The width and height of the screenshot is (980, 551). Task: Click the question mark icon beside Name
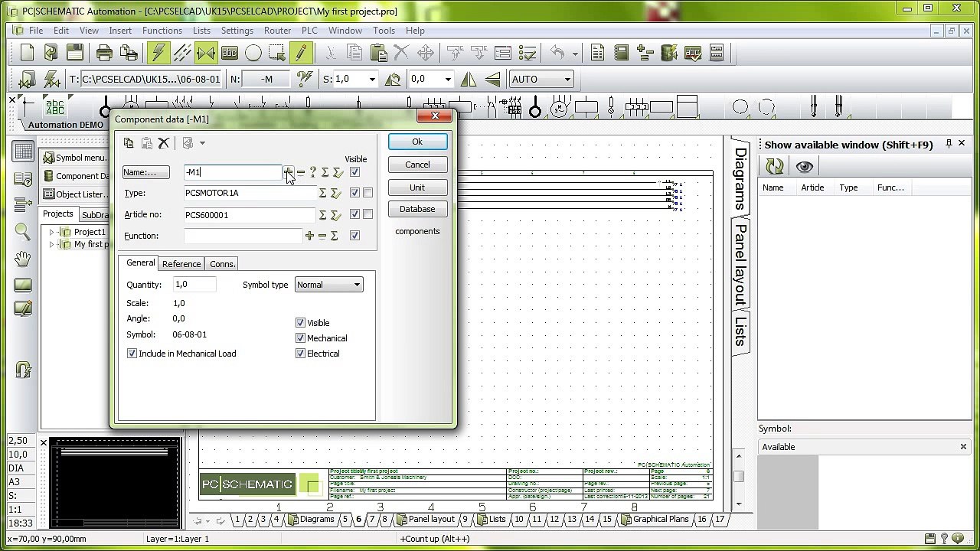click(312, 172)
